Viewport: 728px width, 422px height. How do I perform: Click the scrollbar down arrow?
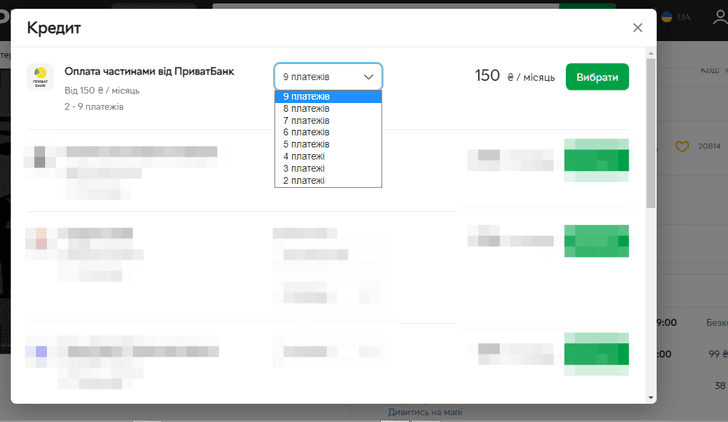coord(650,397)
